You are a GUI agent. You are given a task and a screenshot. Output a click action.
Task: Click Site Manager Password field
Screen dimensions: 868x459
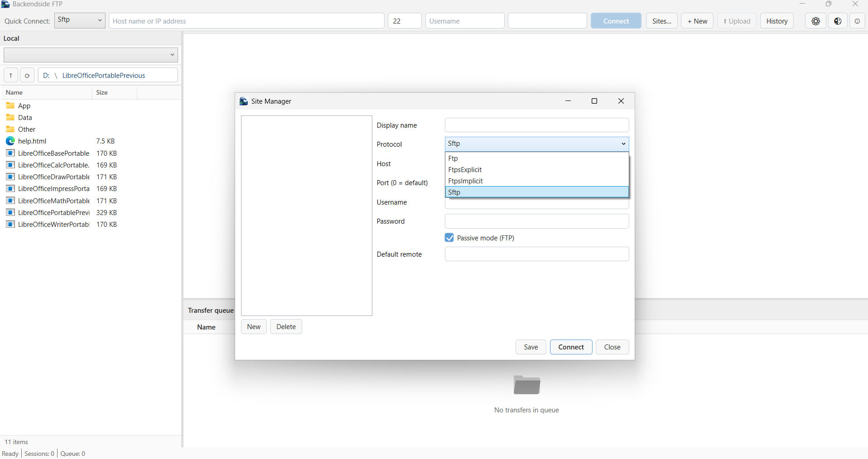(537, 221)
